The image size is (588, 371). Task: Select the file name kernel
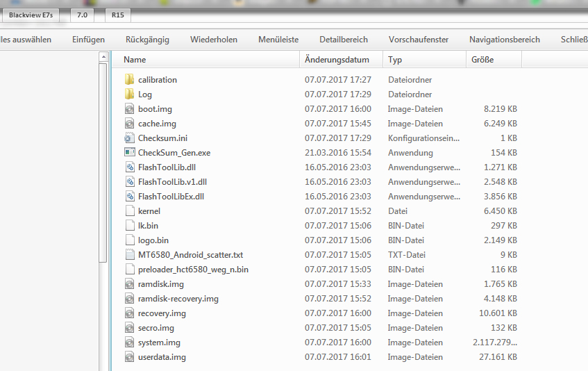pyautogui.click(x=149, y=211)
